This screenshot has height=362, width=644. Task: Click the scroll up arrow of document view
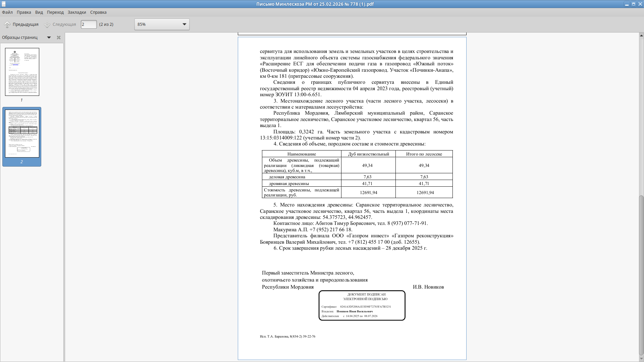[641, 35]
